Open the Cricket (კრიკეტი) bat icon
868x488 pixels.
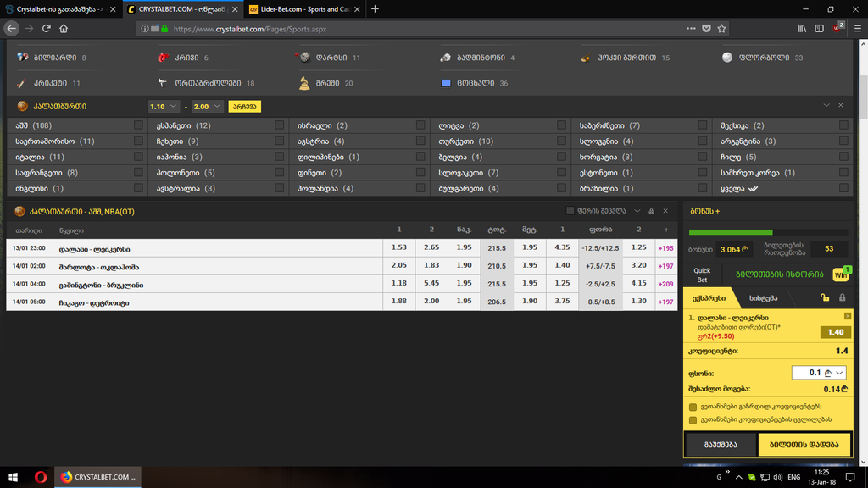22,83
